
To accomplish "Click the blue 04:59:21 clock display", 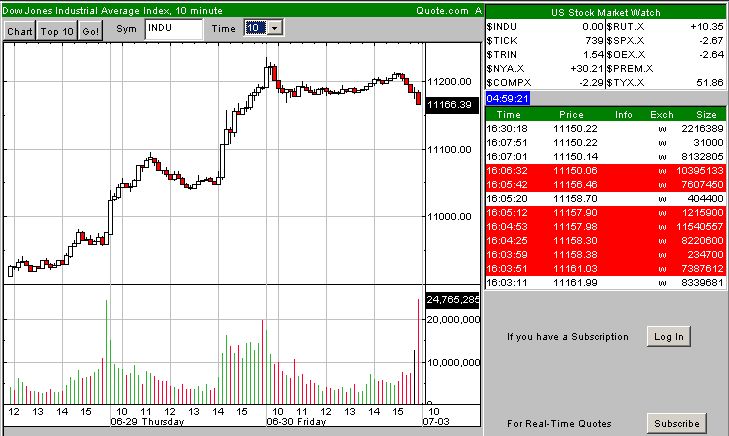I will tap(507, 98).
